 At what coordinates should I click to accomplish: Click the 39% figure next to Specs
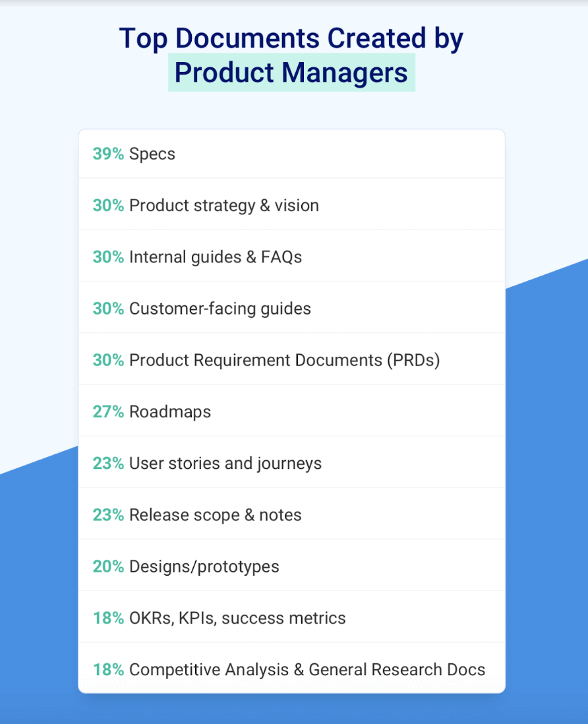(x=108, y=154)
